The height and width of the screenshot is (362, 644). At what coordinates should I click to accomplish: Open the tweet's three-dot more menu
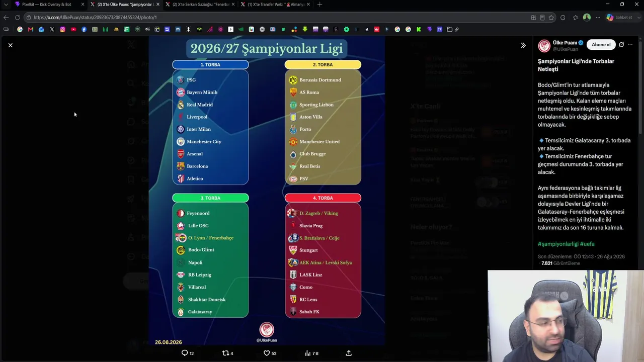630,45
